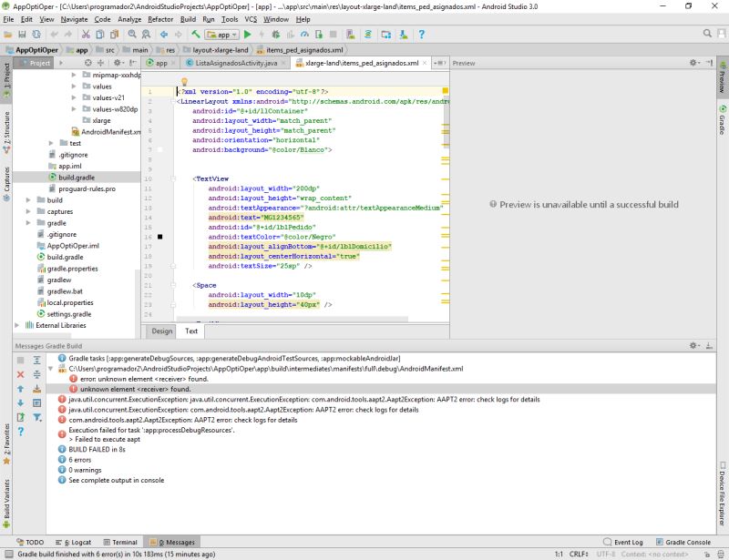
Task: Collapse the AndroidManifest.xml error group in Messages
Action: click(51, 368)
